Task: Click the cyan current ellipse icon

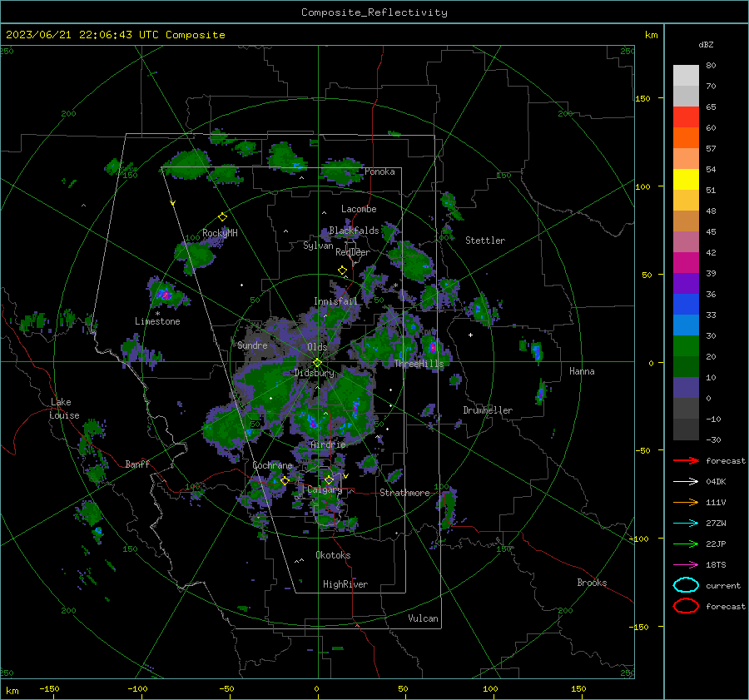Action: click(x=686, y=585)
